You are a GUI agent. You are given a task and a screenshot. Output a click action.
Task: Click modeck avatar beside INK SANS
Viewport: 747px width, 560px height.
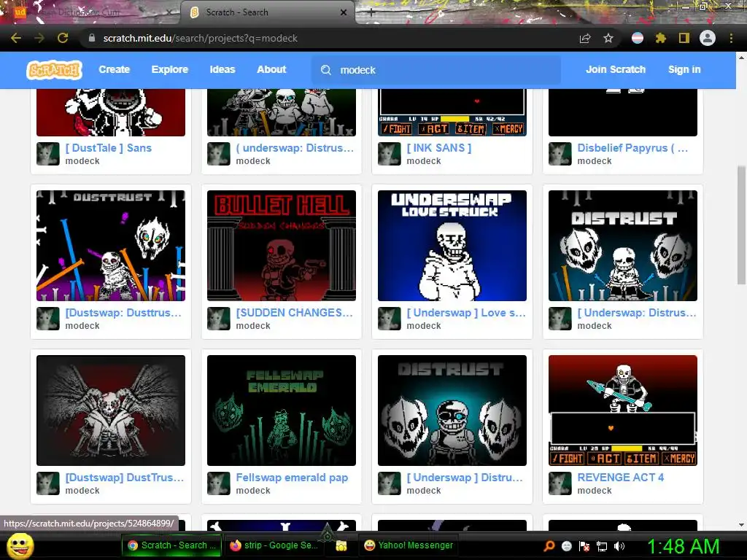pyautogui.click(x=390, y=154)
